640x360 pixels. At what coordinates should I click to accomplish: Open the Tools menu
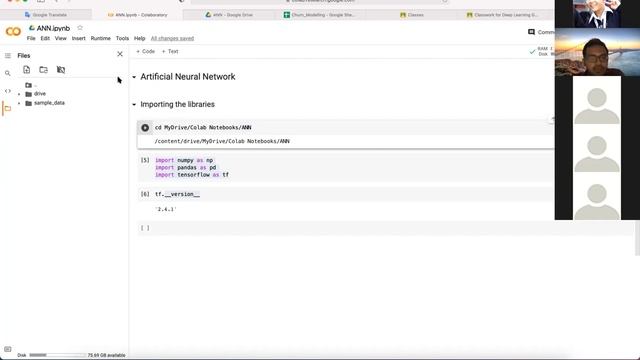point(122,38)
